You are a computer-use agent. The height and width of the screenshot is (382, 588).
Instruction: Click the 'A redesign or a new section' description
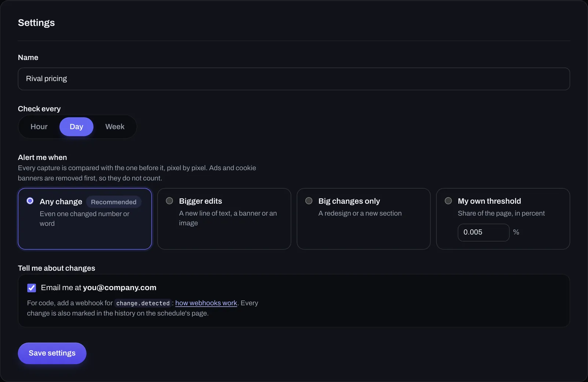(360, 213)
